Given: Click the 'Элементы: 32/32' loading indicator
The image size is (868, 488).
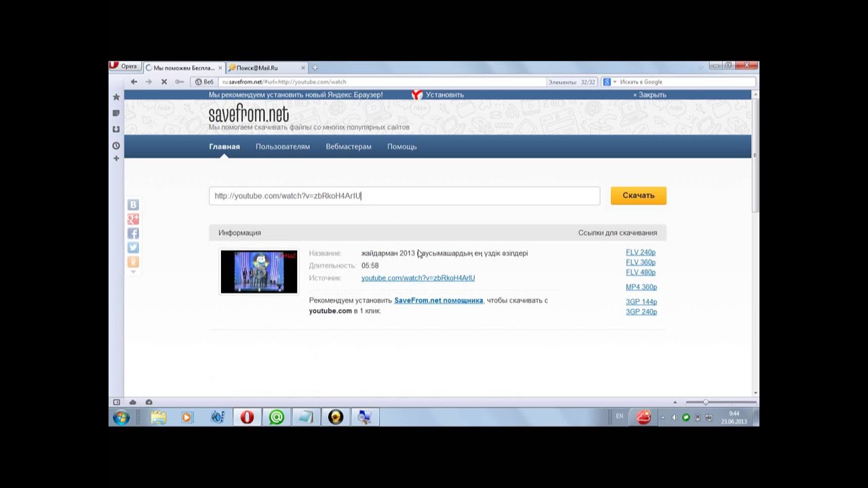Looking at the screenshot, I should pos(572,82).
